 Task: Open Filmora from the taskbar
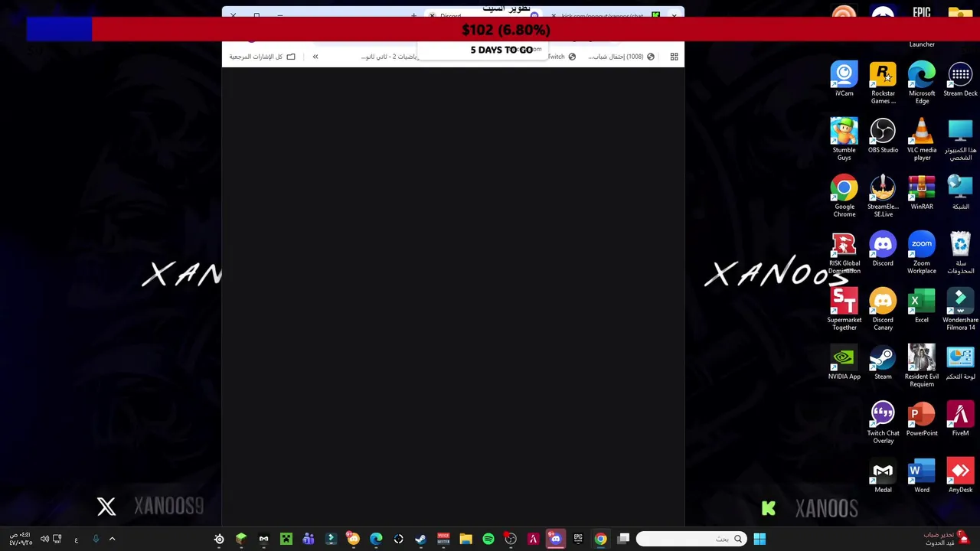pyautogui.click(x=331, y=539)
